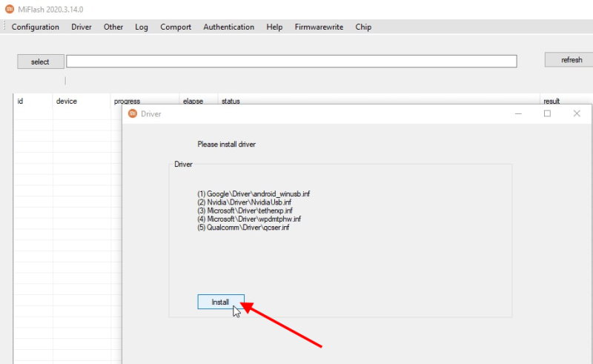Minimize the Driver dialog
The image size is (593, 364).
tap(518, 113)
